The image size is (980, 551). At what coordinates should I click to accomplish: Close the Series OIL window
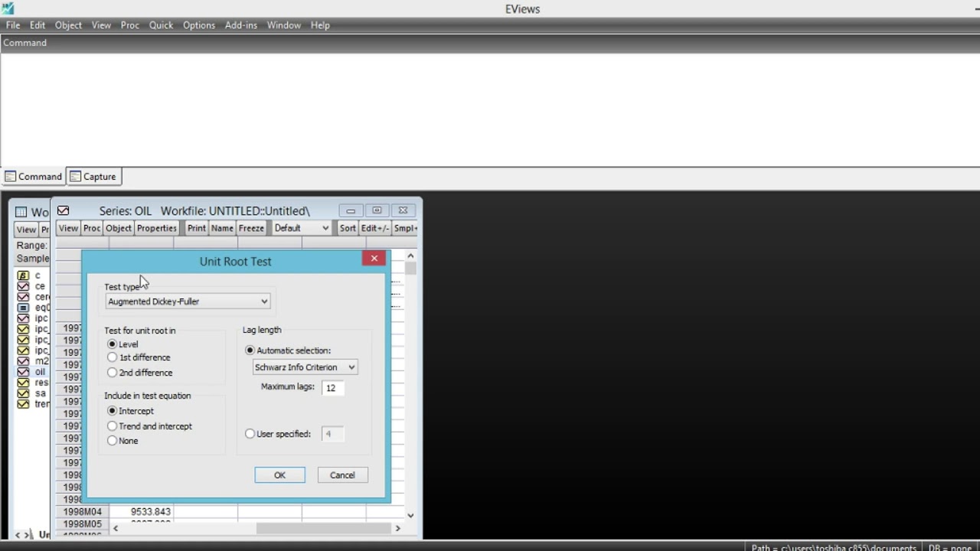coord(403,210)
